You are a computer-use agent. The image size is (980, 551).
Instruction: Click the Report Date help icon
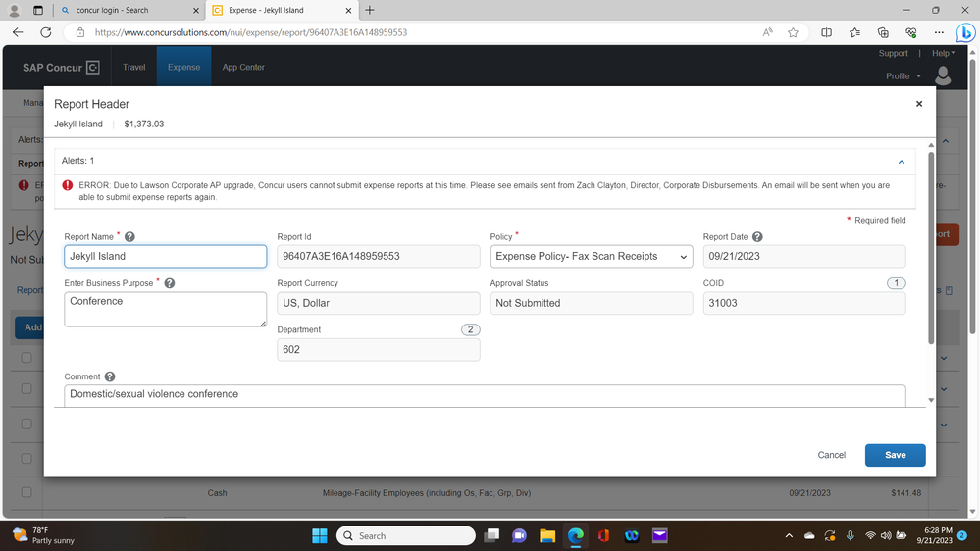click(x=757, y=236)
